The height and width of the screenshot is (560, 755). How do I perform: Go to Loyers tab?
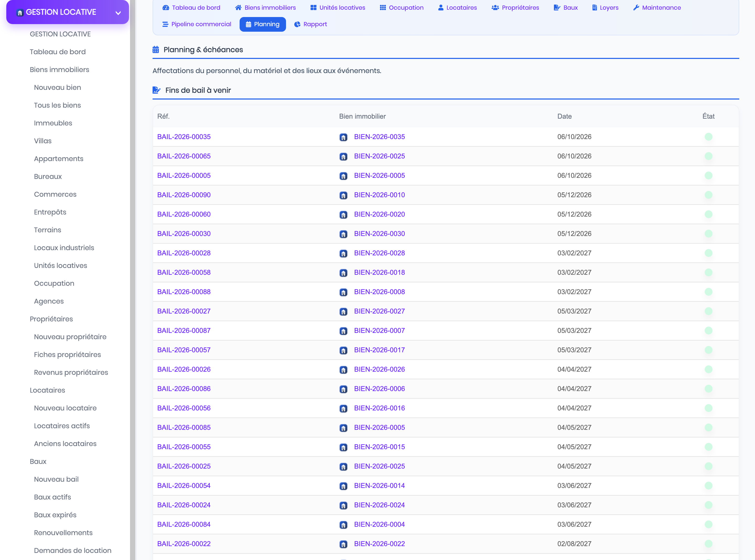[x=605, y=7]
